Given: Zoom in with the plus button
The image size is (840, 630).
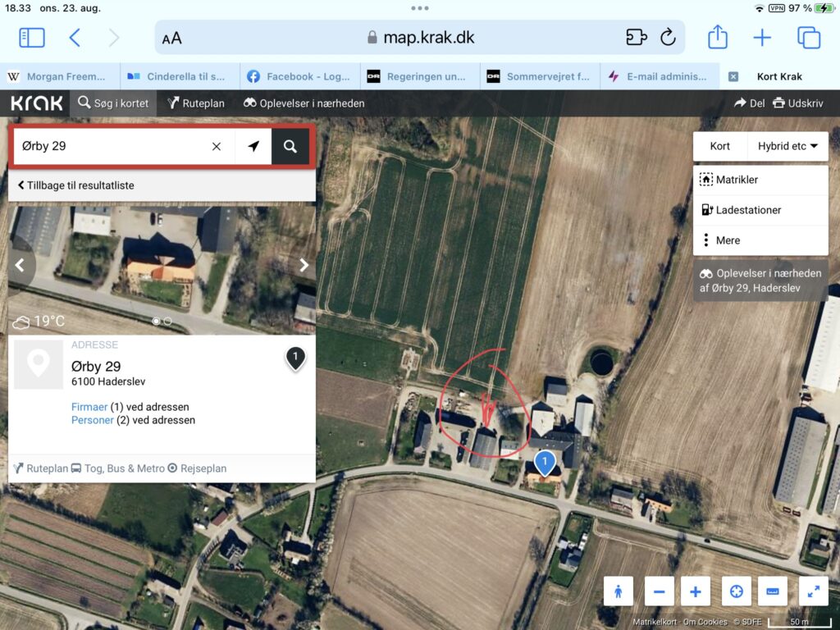Looking at the screenshot, I should pyautogui.click(x=695, y=591).
